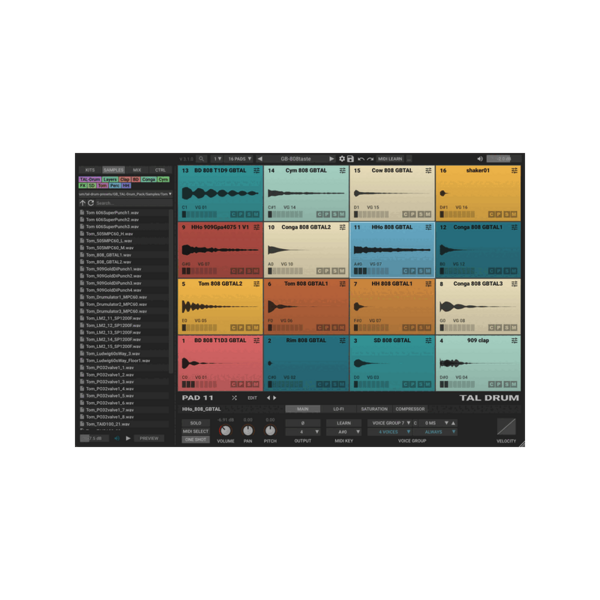The height and width of the screenshot is (600, 600).
Task: Toggle mute M on pad 13 BD 808
Action: (256, 214)
